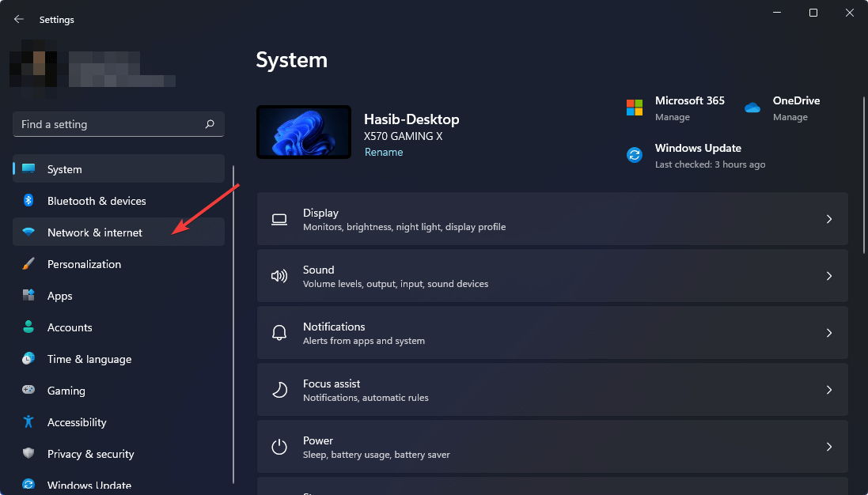Image resolution: width=868 pixels, height=495 pixels.
Task: Click the Microsoft 365 icon
Action: coord(634,108)
